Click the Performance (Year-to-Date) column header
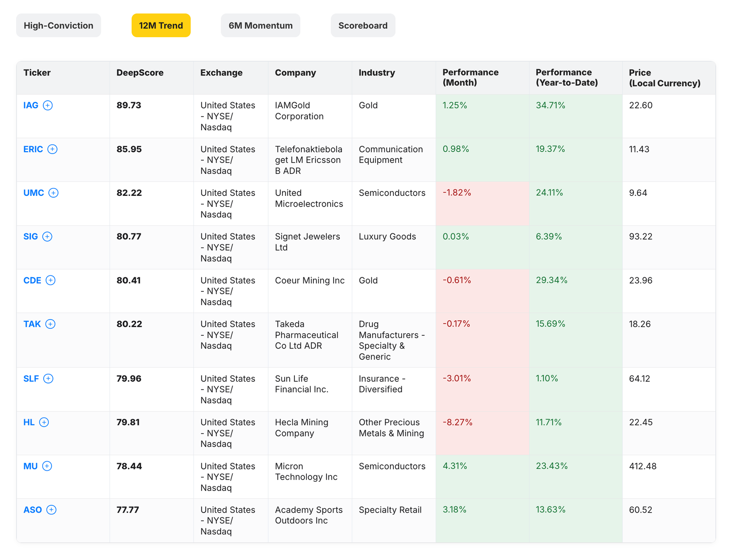This screenshot has width=736, height=560. [566, 77]
